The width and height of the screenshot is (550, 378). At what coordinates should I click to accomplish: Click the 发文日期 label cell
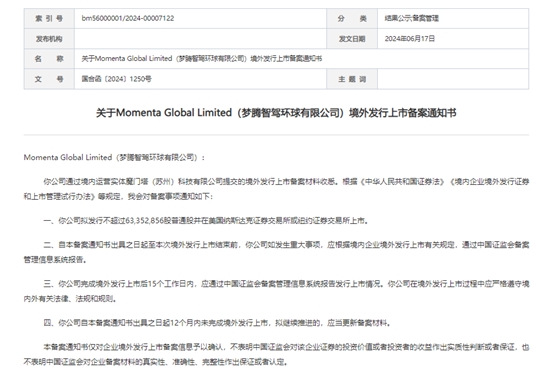(x=352, y=39)
